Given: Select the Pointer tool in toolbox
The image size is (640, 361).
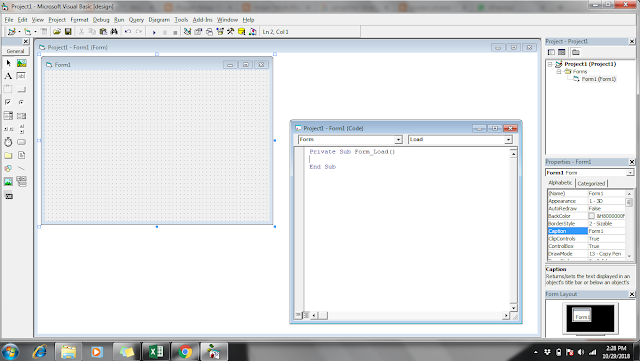Looking at the screenshot, I should [x=9, y=63].
